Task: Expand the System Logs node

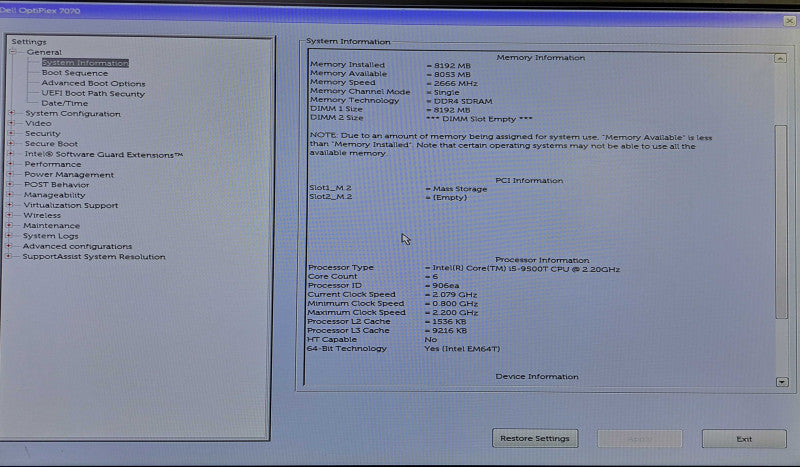Action: pyautogui.click(x=9, y=235)
